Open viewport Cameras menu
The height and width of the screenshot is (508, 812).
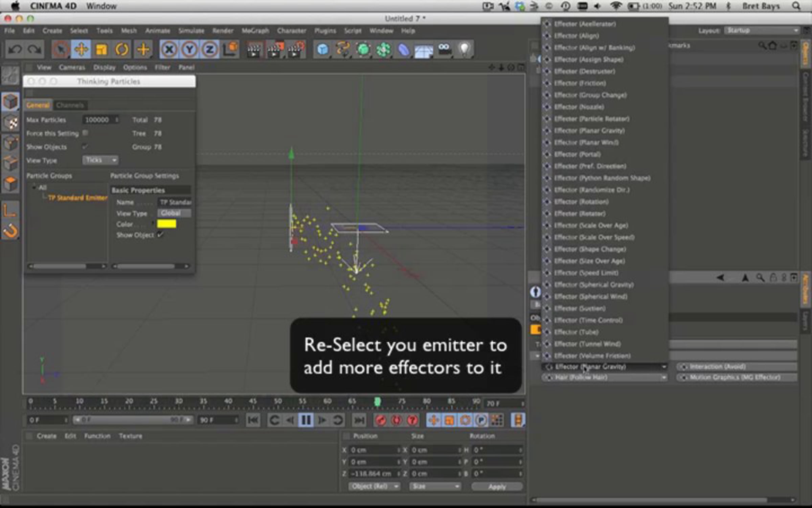[72, 67]
